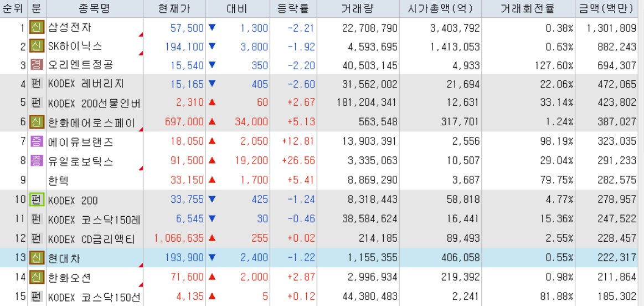The width and height of the screenshot is (644, 306).
Task: Click the 98.19% turnover cell
Action: pos(557,142)
